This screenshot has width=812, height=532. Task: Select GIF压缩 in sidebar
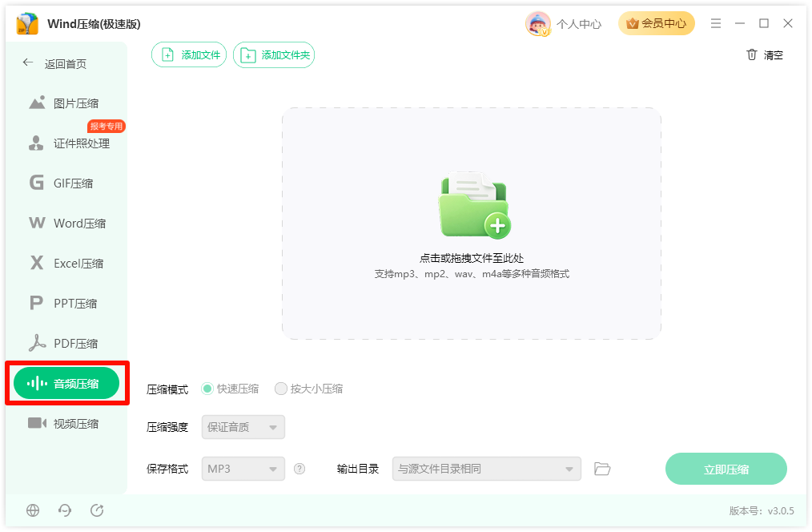click(x=62, y=183)
